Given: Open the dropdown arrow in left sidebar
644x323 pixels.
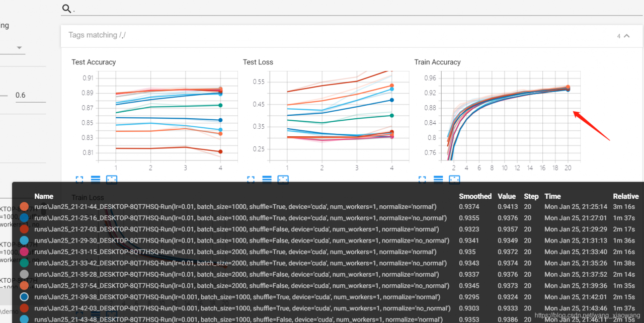Looking at the screenshot, I should (20, 48).
